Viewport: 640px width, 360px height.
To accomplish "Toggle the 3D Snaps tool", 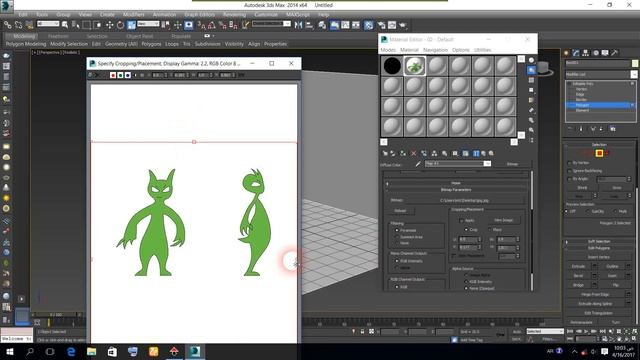I will (201, 25).
